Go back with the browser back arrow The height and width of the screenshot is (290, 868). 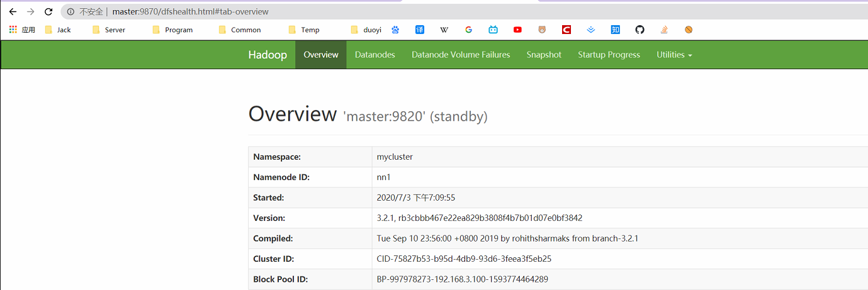click(13, 12)
